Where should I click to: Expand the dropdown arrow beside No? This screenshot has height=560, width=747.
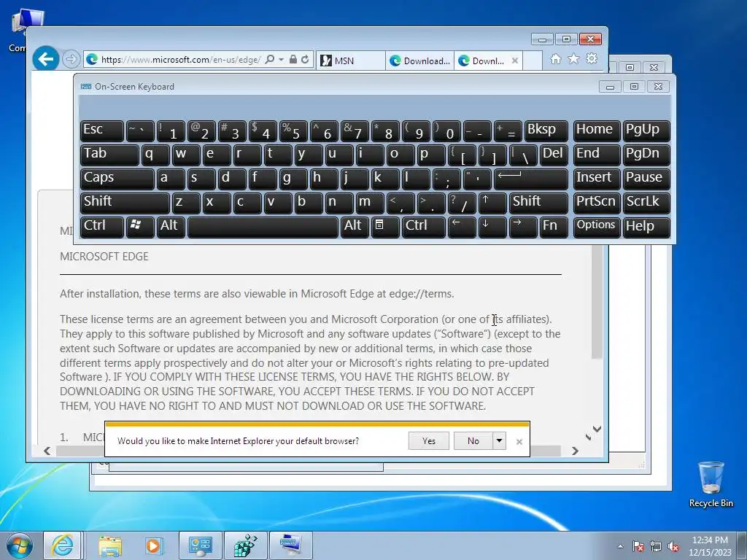point(499,441)
